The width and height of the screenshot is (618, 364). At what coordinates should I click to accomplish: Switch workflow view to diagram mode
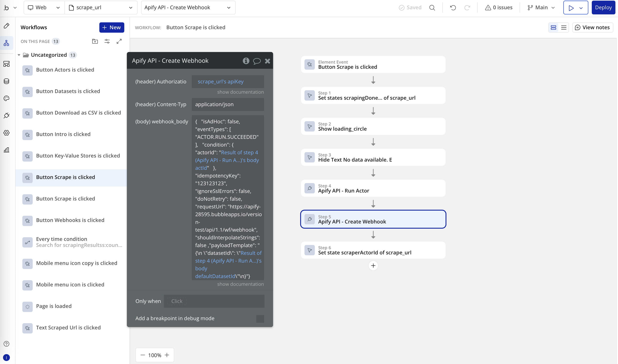point(553,28)
